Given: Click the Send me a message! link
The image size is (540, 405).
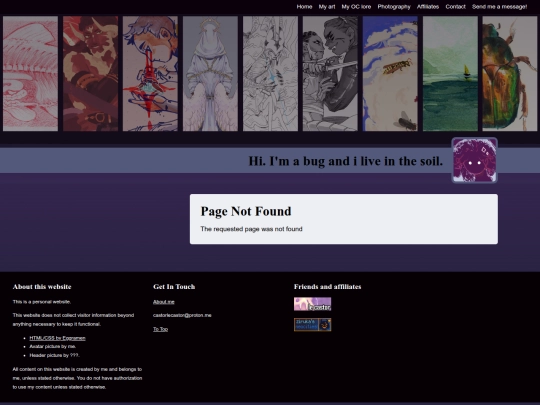Looking at the screenshot, I should tap(499, 7).
